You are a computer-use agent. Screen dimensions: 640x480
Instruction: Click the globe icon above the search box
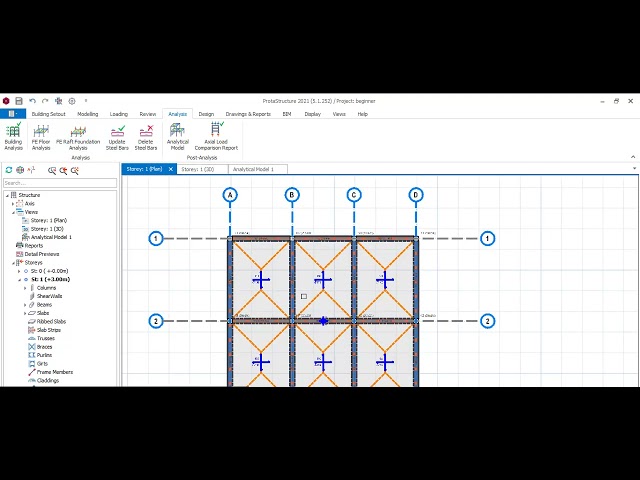(x=20, y=170)
